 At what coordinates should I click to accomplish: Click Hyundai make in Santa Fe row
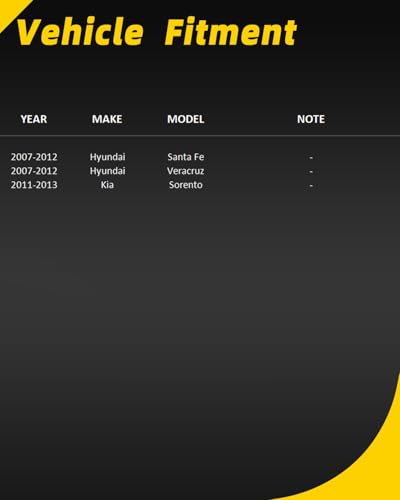click(107, 157)
